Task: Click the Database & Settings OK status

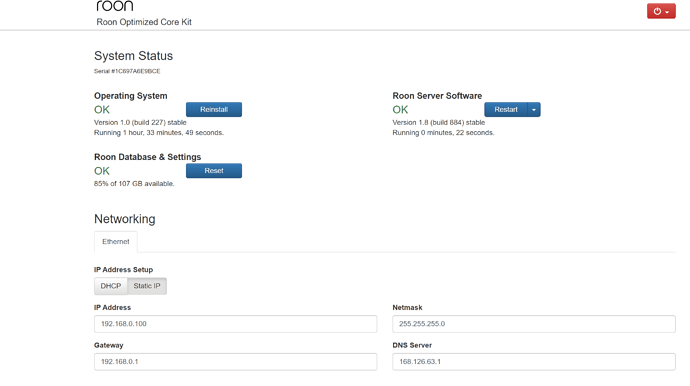Action: click(102, 171)
